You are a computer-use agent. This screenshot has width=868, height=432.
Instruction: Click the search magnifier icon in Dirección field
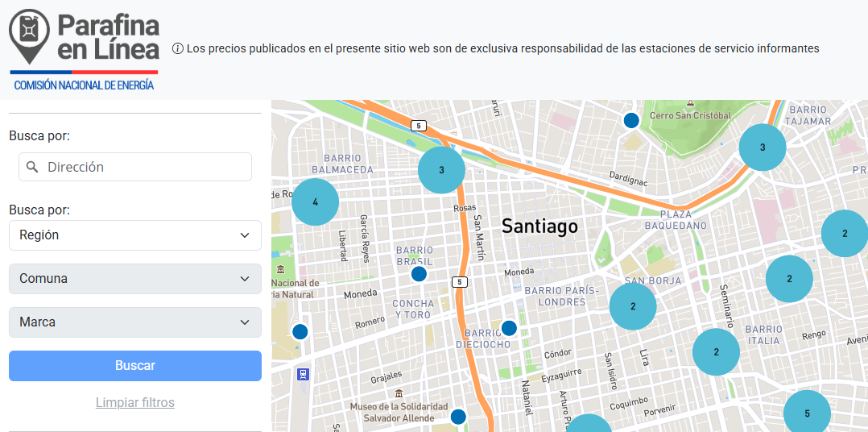(32, 167)
